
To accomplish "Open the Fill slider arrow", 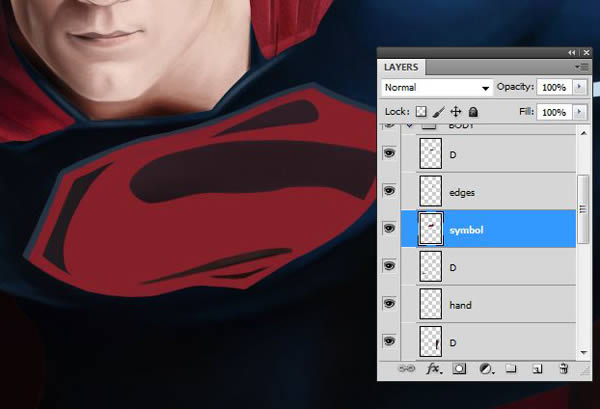I will pos(579,112).
